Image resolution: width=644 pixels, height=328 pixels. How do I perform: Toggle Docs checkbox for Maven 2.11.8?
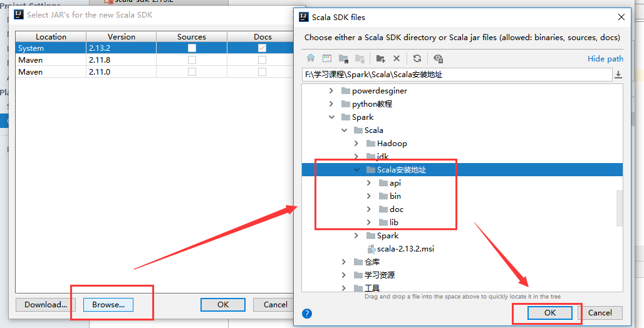(262, 60)
